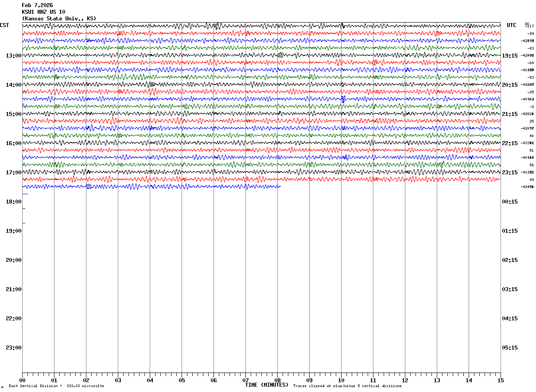Click minute tick label '01' on bottom axis
The width and height of the screenshot is (536, 392).
tap(54, 380)
